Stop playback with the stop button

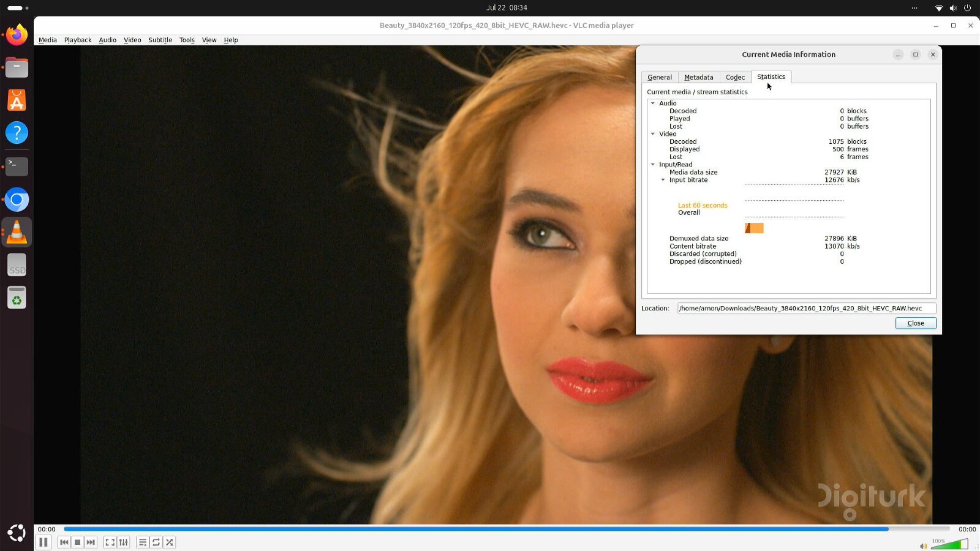click(x=77, y=542)
